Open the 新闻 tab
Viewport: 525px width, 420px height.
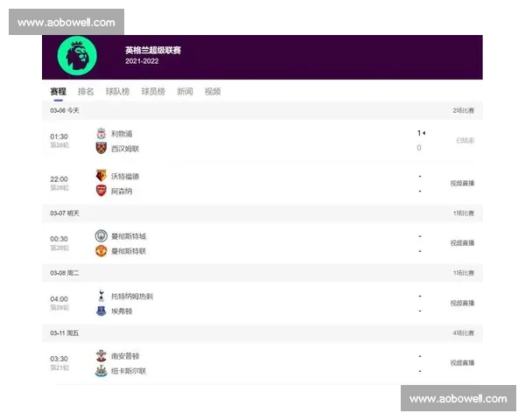coord(185,91)
